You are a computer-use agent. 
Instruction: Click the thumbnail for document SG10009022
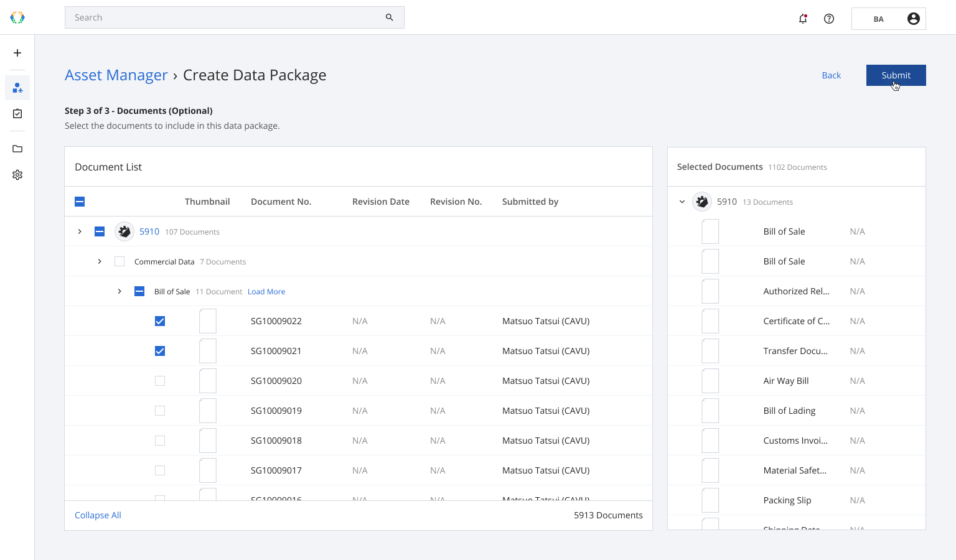208,321
